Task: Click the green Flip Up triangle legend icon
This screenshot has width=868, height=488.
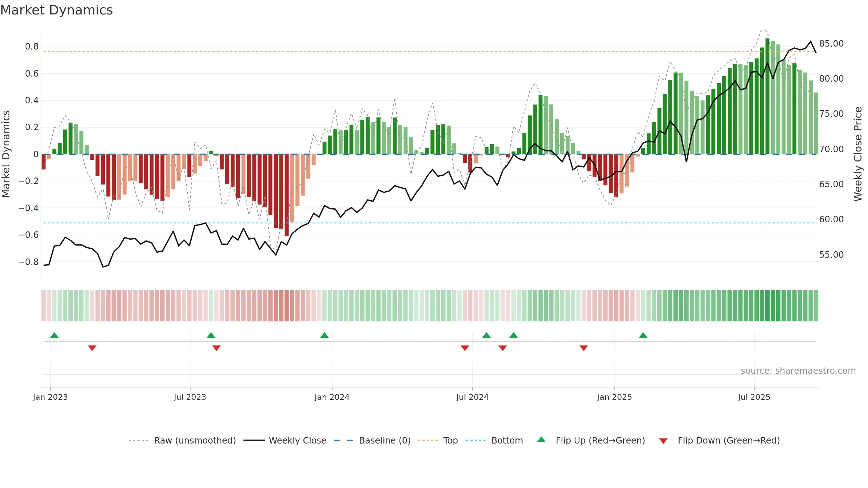Action: [541, 440]
